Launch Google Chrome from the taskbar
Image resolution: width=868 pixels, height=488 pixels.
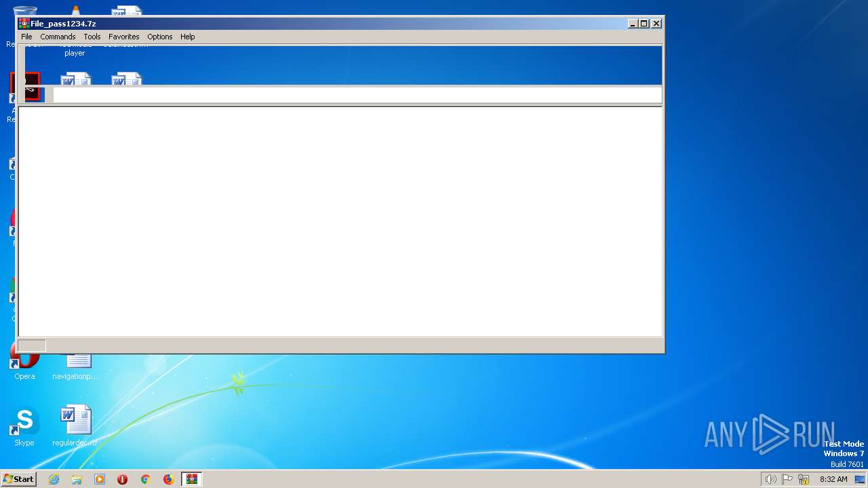coord(145,479)
